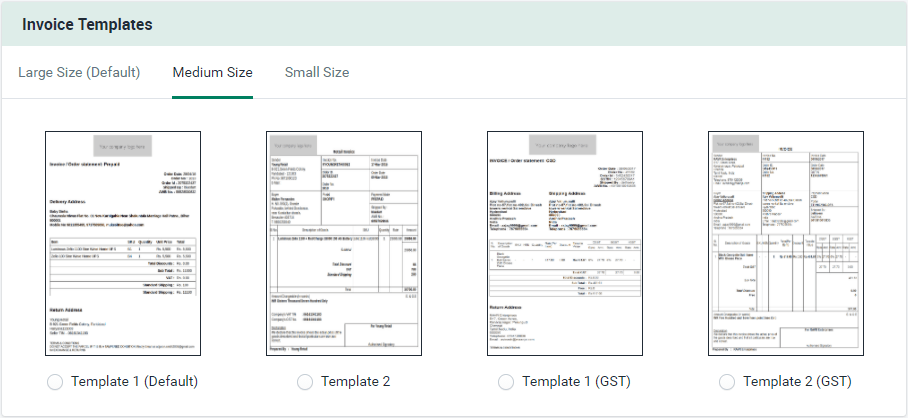This screenshot has width=908, height=418.
Task: Click logo placeholder in Template 2 preview
Action: tap(292, 141)
